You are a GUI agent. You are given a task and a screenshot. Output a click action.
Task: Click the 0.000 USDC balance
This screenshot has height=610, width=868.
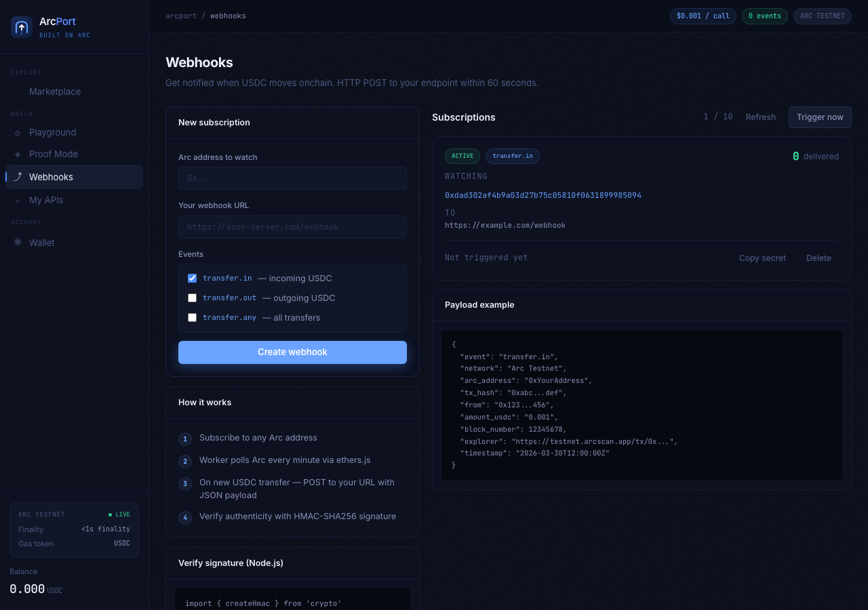[x=36, y=589]
